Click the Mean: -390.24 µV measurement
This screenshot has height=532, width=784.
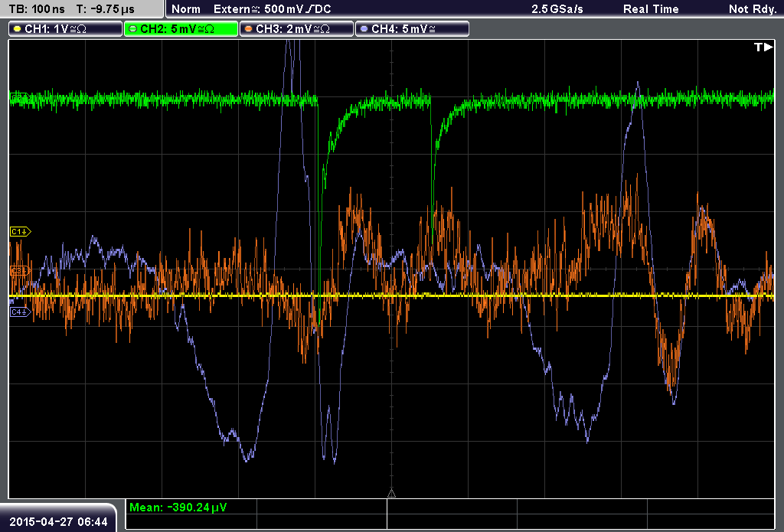click(x=178, y=508)
